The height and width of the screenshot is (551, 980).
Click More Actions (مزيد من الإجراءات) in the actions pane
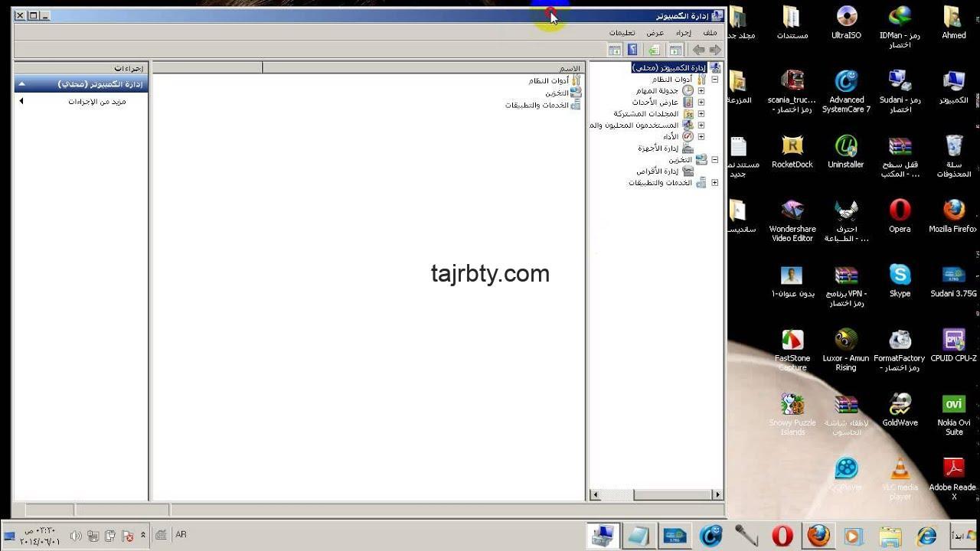tap(96, 101)
